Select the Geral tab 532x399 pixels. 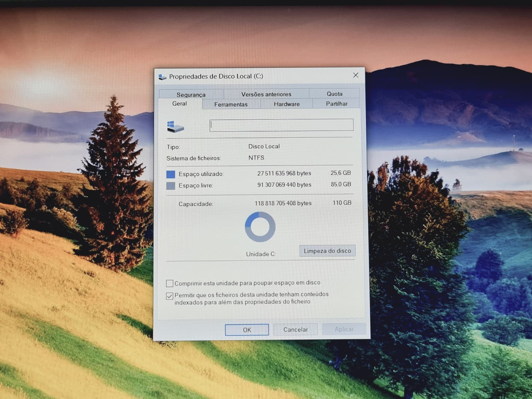pos(180,104)
